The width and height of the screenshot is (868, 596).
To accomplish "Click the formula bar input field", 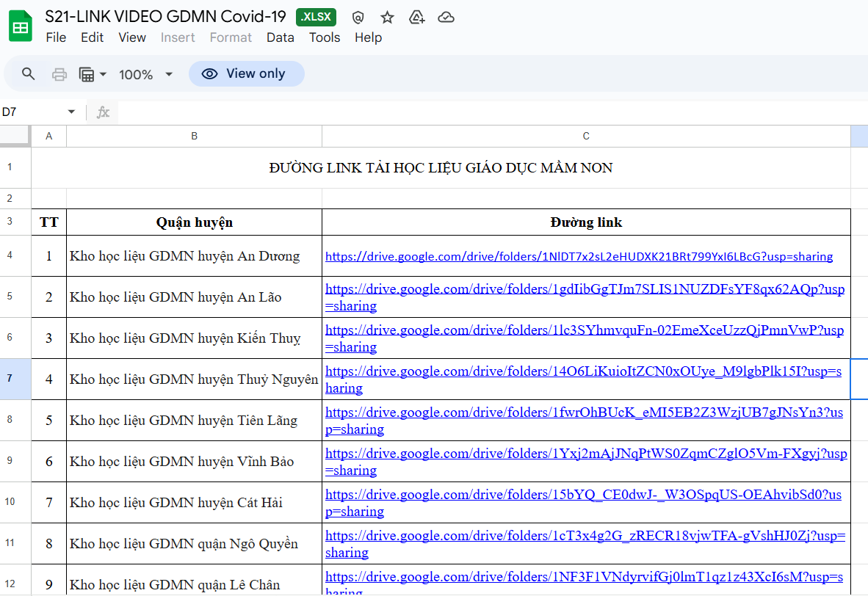I will click(485, 112).
